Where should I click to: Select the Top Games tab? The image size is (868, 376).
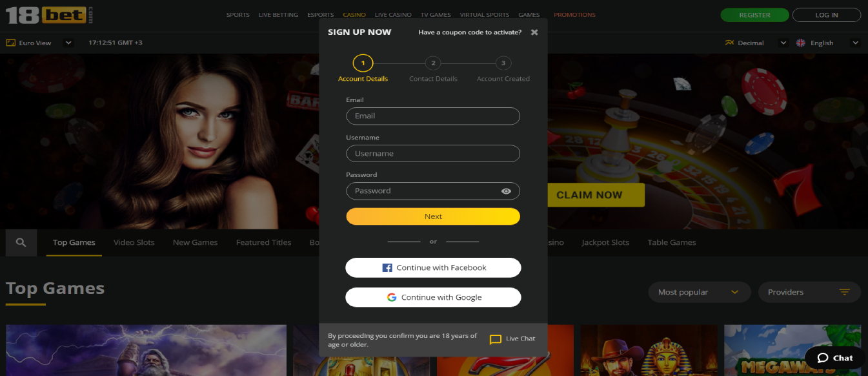tap(74, 242)
